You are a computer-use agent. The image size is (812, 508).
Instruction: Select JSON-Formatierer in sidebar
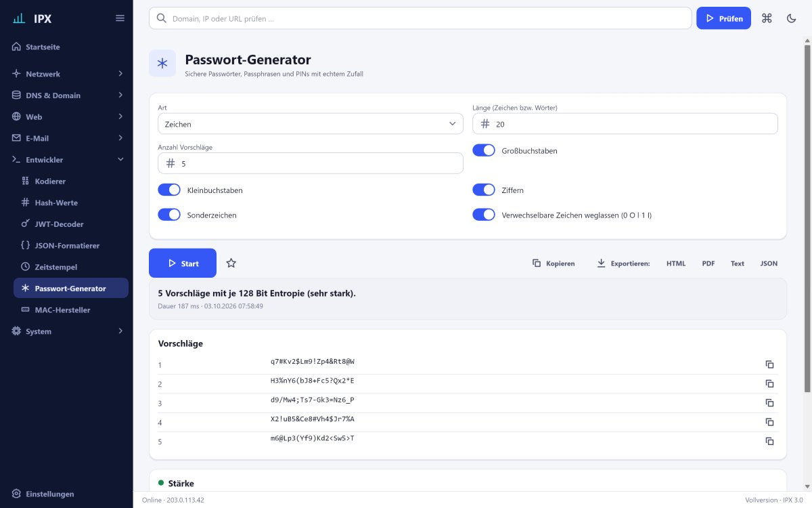[x=71, y=245]
